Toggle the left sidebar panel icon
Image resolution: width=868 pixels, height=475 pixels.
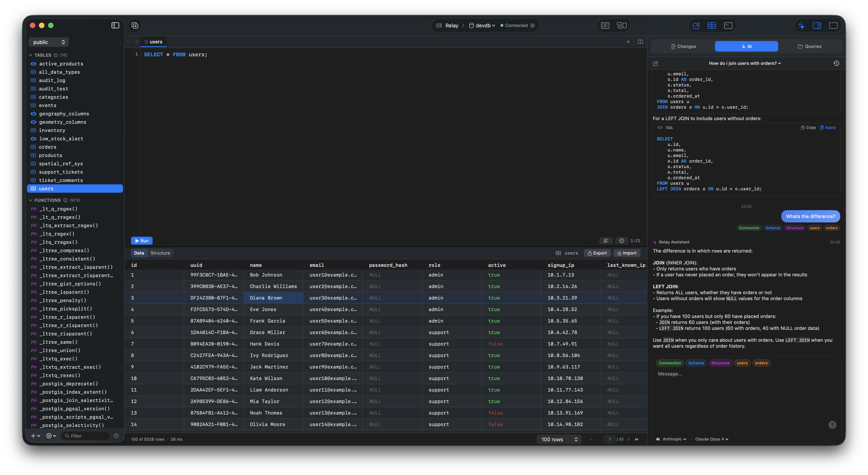(x=115, y=25)
